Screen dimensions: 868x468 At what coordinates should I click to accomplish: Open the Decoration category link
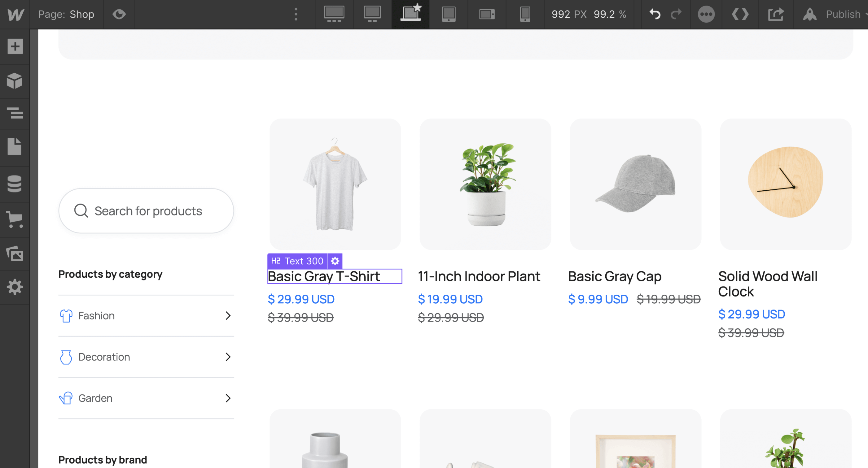[x=146, y=357]
